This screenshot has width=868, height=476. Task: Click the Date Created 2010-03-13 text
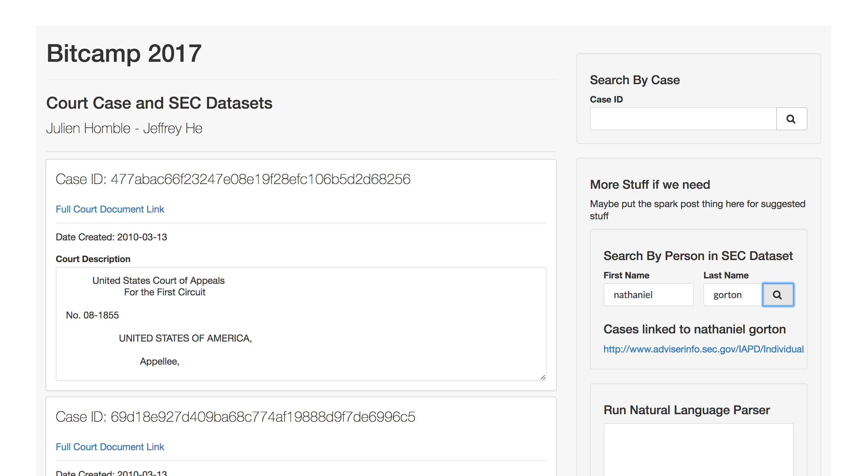111,237
